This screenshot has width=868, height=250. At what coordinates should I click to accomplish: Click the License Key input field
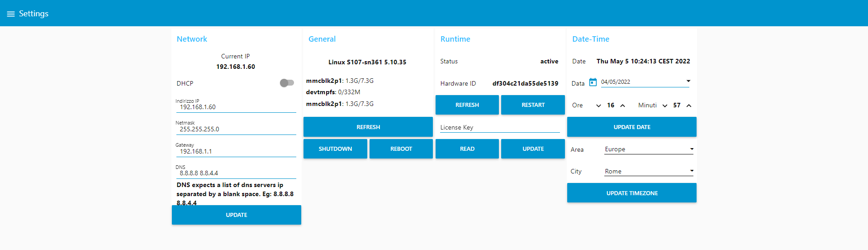click(499, 128)
